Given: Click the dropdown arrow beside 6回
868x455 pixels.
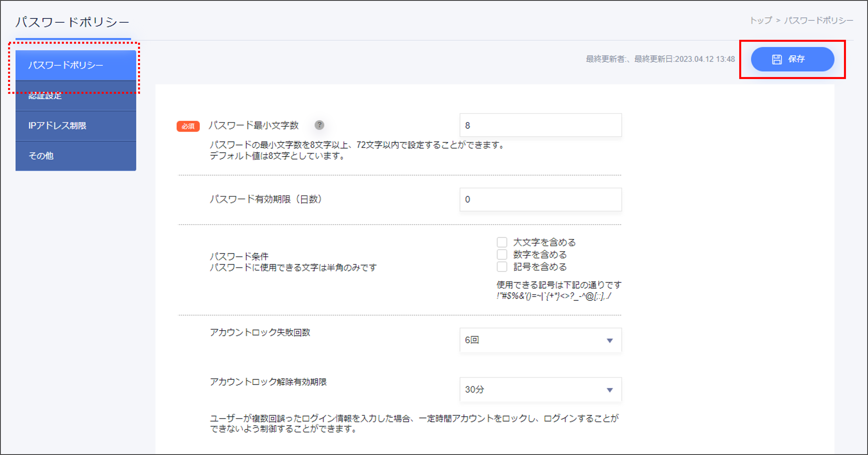Looking at the screenshot, I should click(610, 340).
